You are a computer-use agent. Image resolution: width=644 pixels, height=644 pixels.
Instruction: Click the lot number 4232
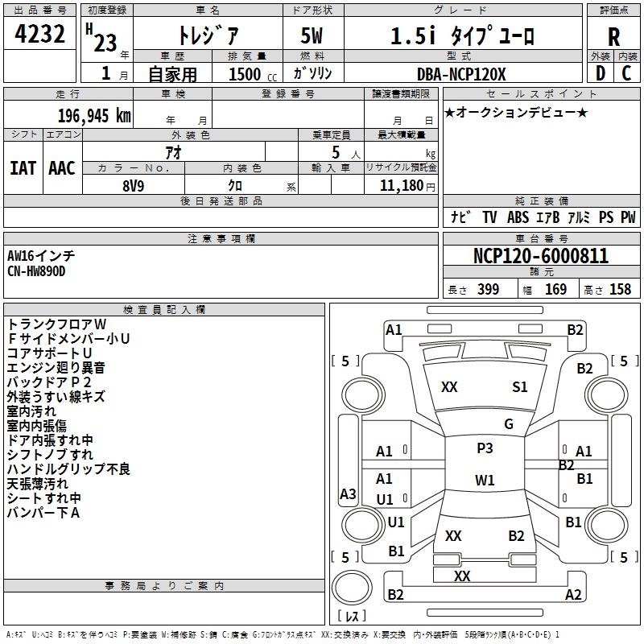(x=39, y=34)
